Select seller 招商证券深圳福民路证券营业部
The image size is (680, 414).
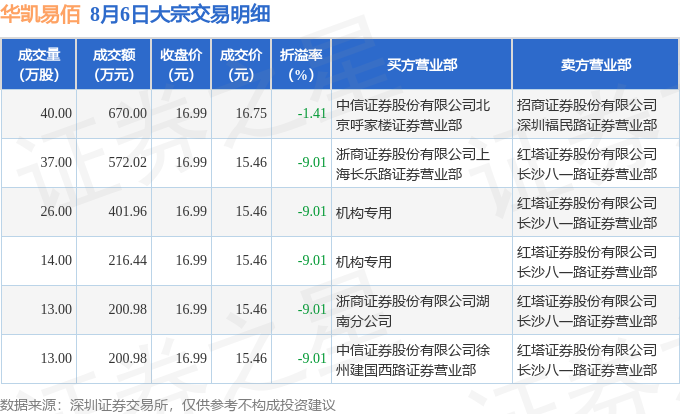(x=587, y=115)
